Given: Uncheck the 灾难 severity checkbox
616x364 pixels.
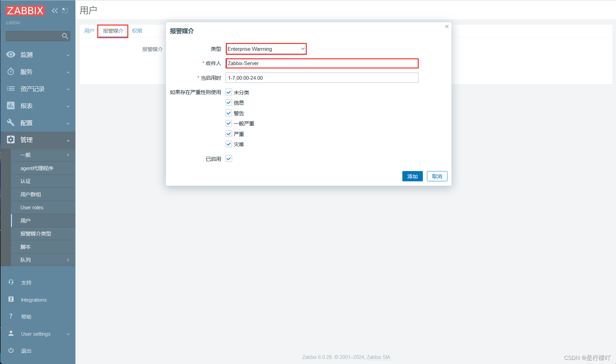Looking at the screenshot, I should (x=229, y=144).
